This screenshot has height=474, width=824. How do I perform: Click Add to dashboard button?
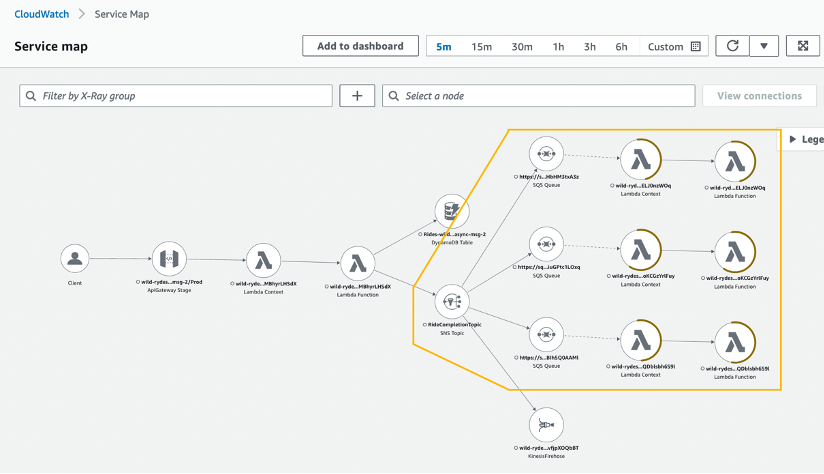360,46
